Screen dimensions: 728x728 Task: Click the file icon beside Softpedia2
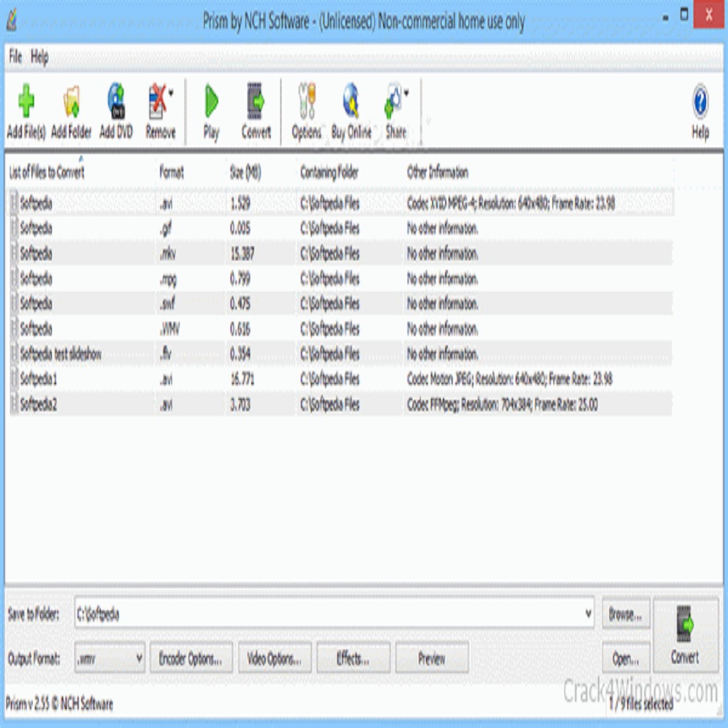point(14,405)
